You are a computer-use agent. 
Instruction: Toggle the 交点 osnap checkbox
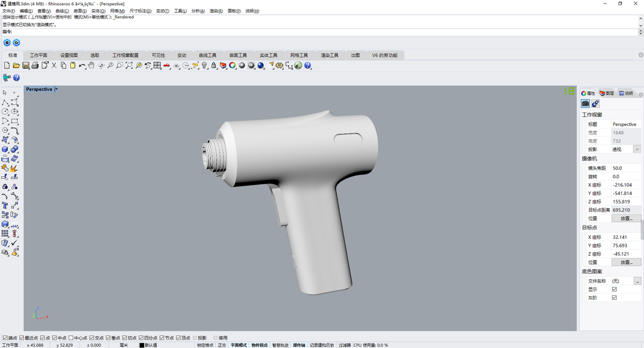coord(92,338)
